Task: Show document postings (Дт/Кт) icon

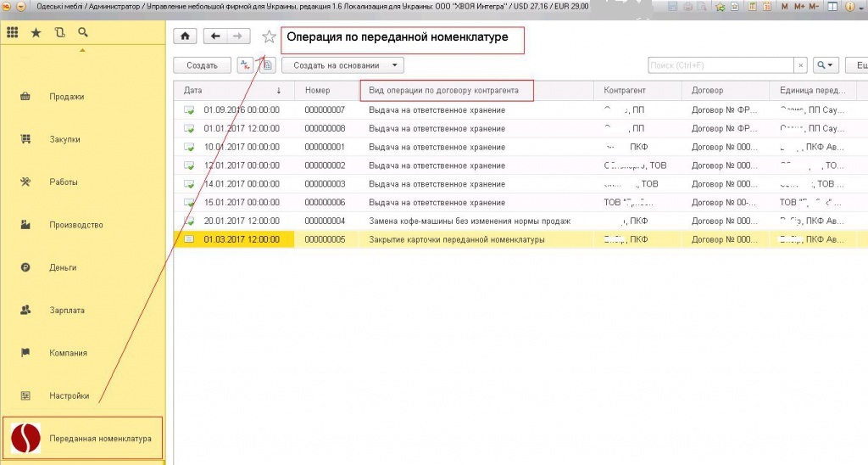Action: coord(245,65)
